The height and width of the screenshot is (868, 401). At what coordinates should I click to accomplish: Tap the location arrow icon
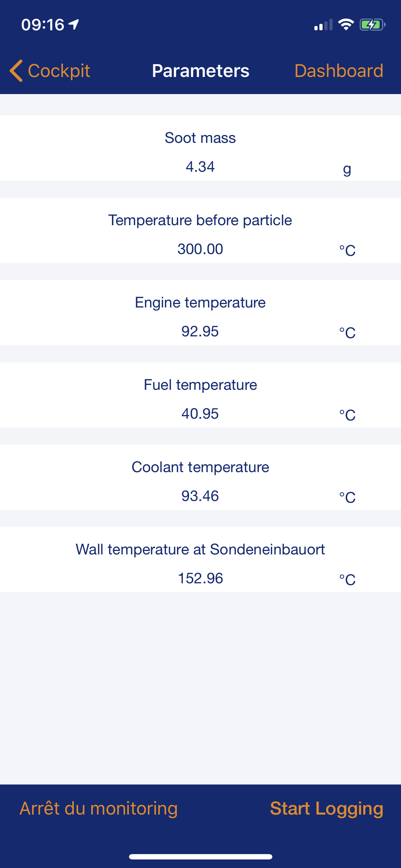(74, 24)
